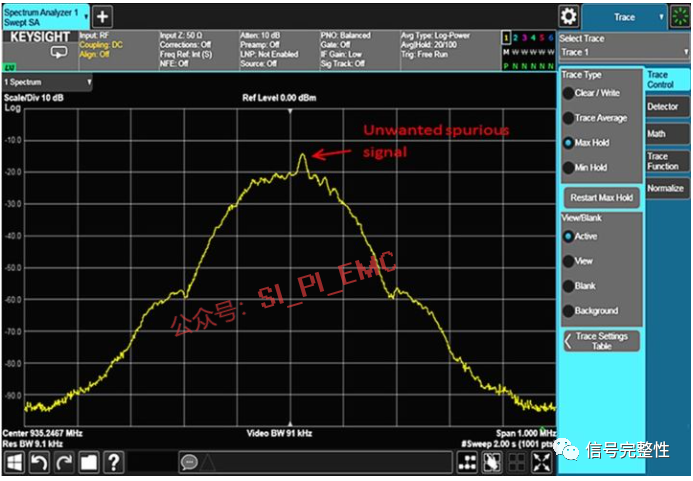The width and height of the screenshot is (693, 481).
Task: Click the Input Z: 50 Ω setting
Action: pyautogui.click(x=181, y=35)
